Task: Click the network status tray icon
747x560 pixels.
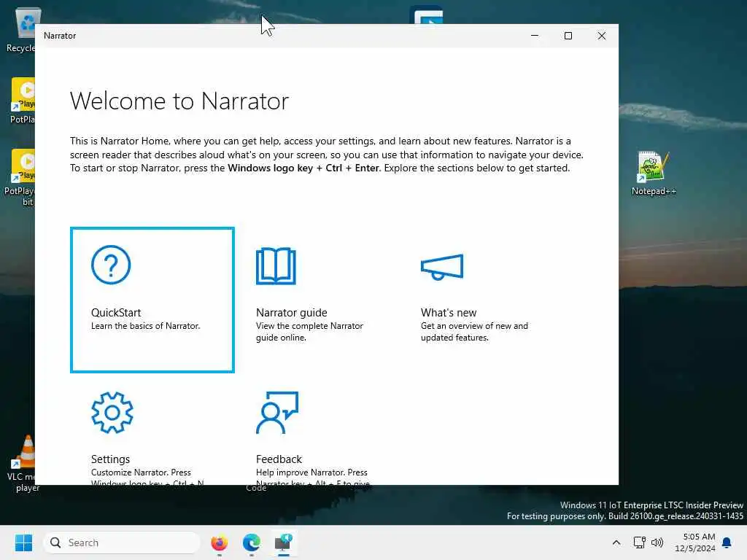Action: (x=639, y=542)
